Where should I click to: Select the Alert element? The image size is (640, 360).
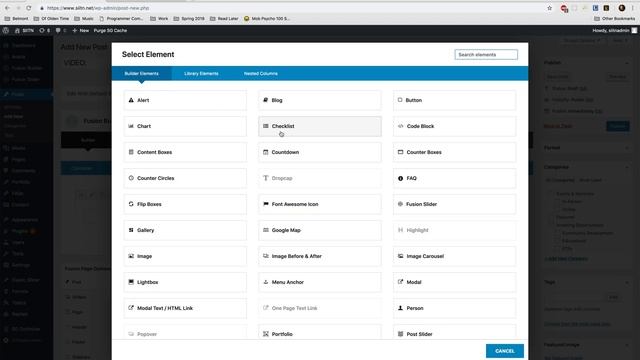(x=185, y=100)
